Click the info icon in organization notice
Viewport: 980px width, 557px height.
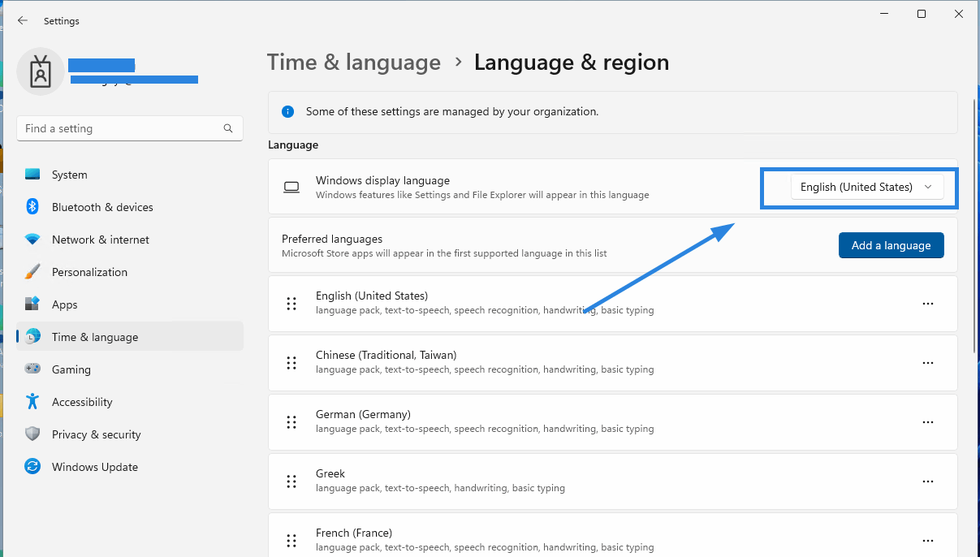(287, 112)
